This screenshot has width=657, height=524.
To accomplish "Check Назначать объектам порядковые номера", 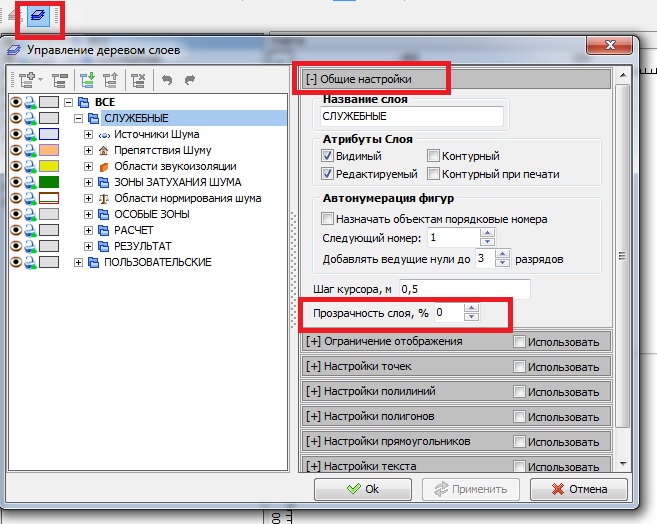I will pyautogui.click(x=328, y=218).
